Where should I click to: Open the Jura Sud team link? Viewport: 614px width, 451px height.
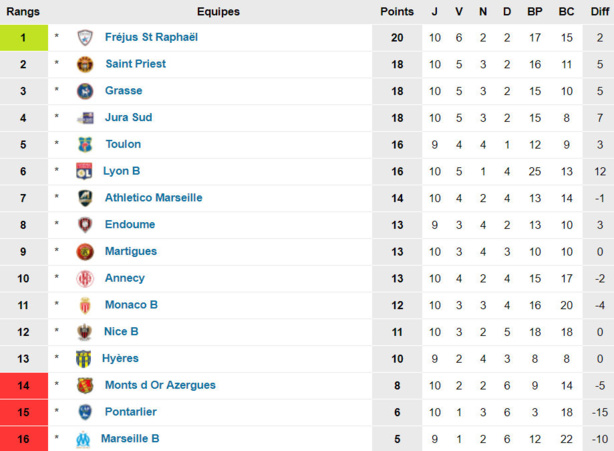[x=128, y=118]
